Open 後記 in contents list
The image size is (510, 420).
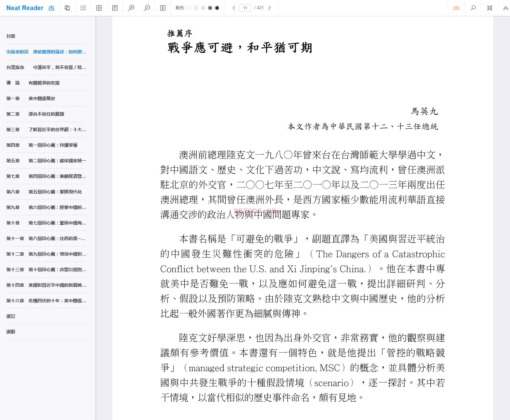[46, 316]
